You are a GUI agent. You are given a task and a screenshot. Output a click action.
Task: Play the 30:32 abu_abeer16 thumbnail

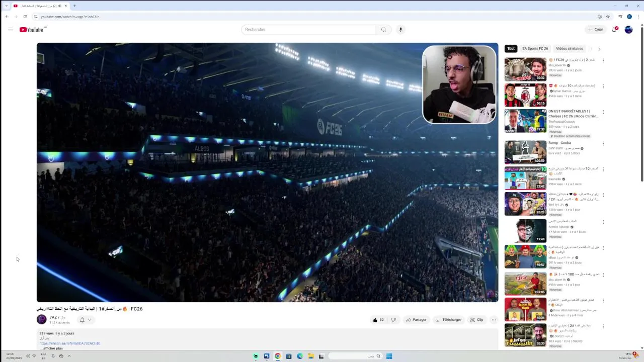(x=525, y=69)
